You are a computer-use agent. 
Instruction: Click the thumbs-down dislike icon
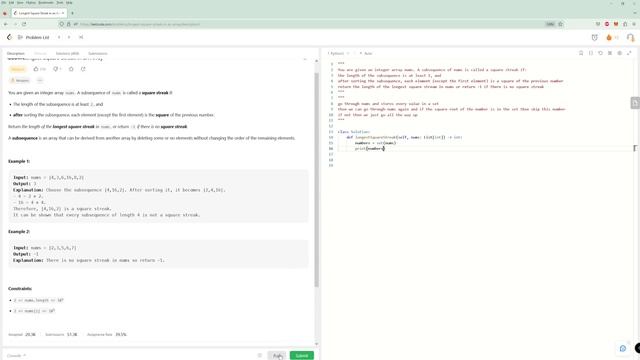[57, 69]
